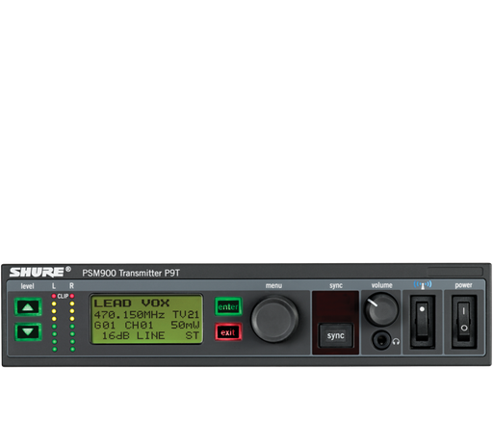Click the 'volume' label
Screen dimensions: 493x448
point(382,285)
